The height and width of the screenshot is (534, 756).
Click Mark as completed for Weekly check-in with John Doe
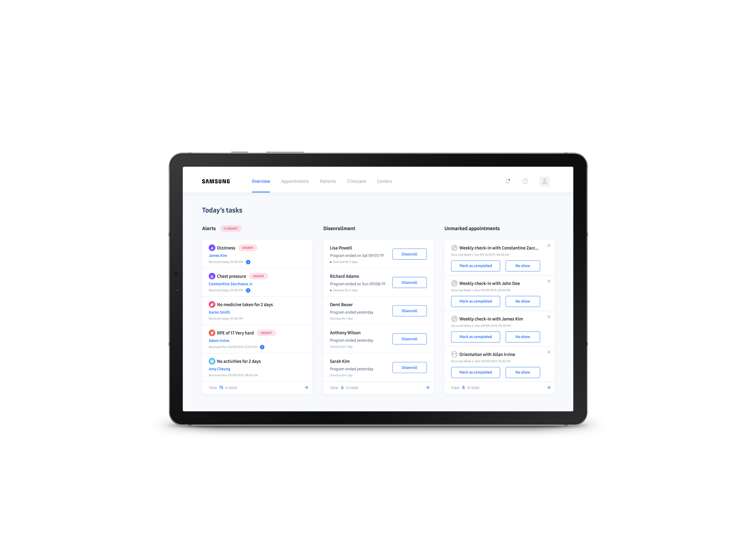[474, 301]
